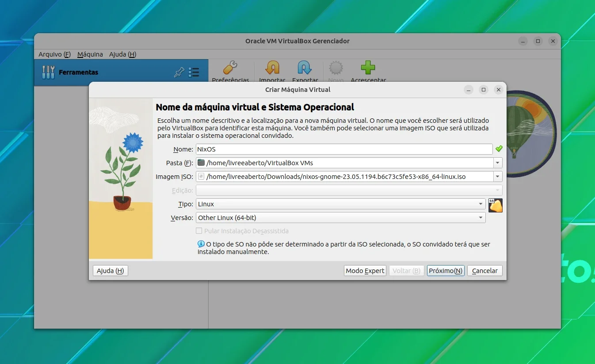
Task: Click the Exportar appliance icon
Action: [x=305, y=68]
